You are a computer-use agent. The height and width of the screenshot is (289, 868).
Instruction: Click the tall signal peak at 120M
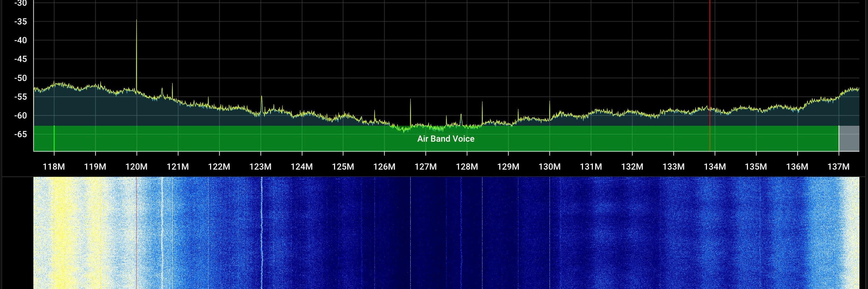click(x=136, y=50)
